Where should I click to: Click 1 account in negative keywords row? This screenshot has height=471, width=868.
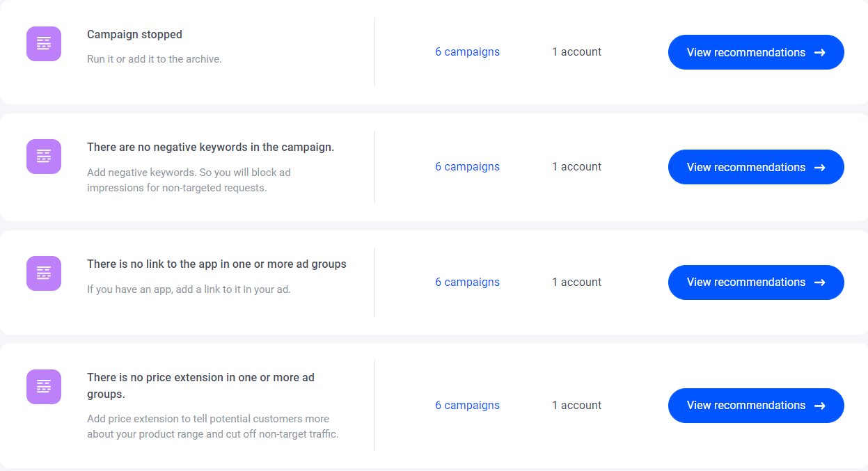coord(576,167)
